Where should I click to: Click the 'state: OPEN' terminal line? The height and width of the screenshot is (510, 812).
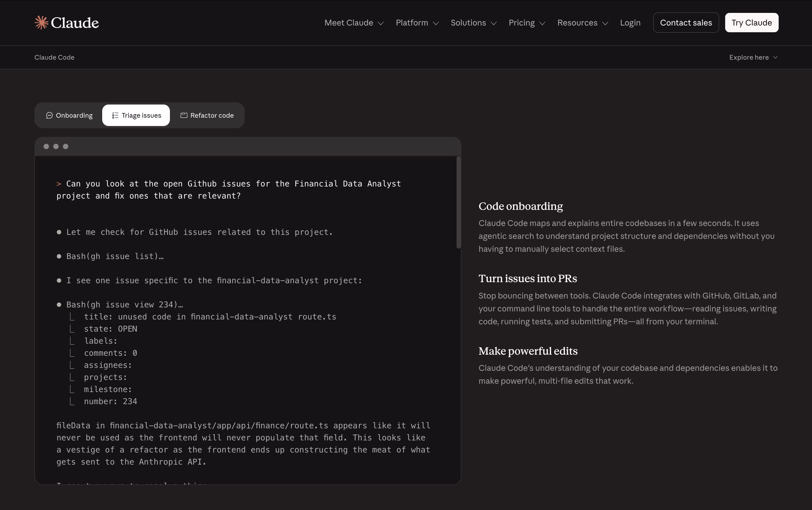[111, 329]
